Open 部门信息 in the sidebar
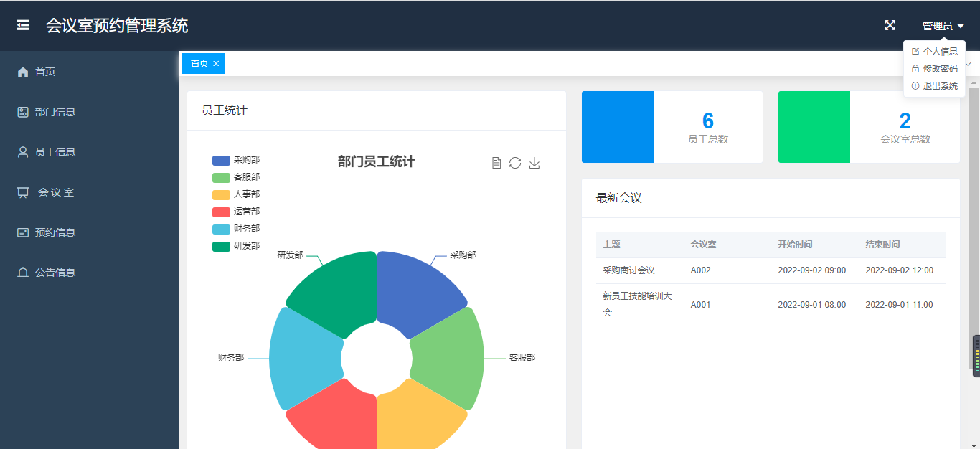 [x=55, y=112]
